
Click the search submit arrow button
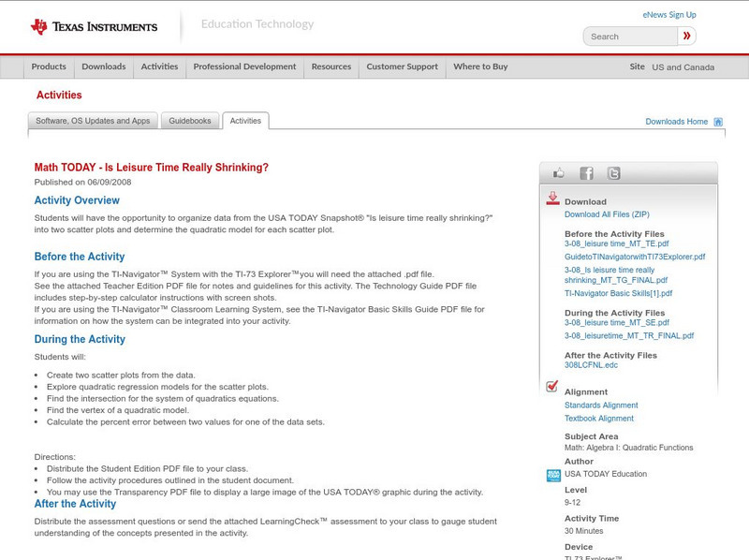tap(686, 36)
